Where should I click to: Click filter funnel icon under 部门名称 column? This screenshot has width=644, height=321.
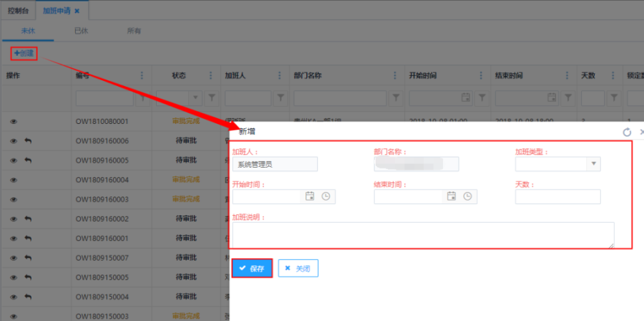397,97
